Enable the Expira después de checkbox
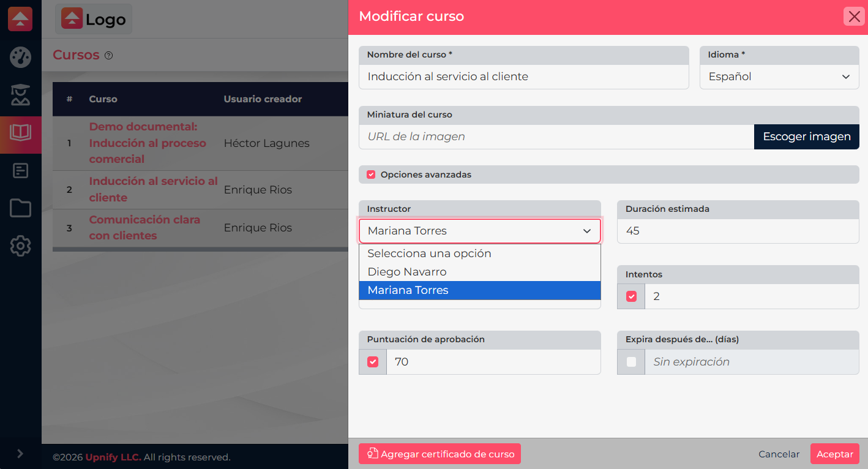 631,362
